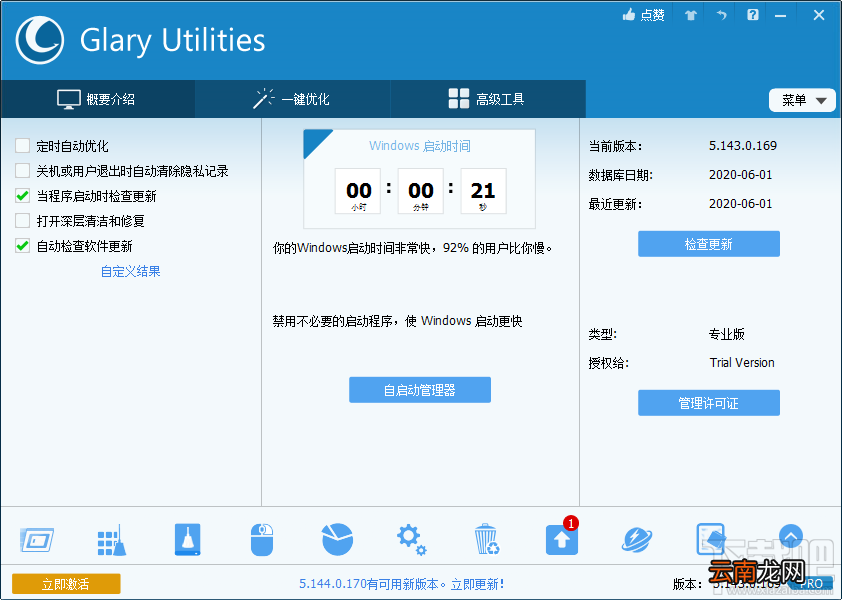Enable 打开深层清洁和修复 checkbox
The height and width of the screenshot is (600, 842).
pyautogui.click(x=23, y=221)
